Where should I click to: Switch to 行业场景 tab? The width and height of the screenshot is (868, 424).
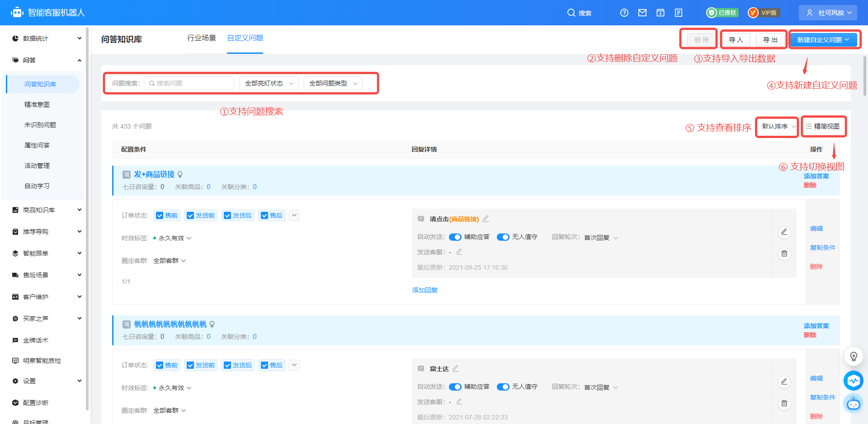(202, 38)
